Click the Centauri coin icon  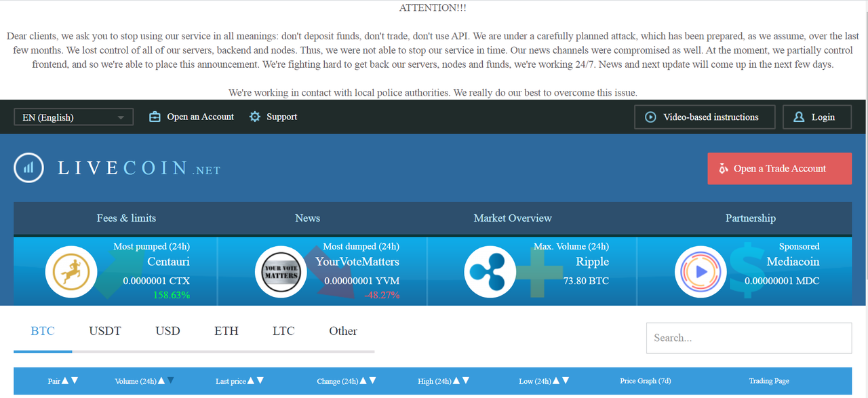point(71,272)
